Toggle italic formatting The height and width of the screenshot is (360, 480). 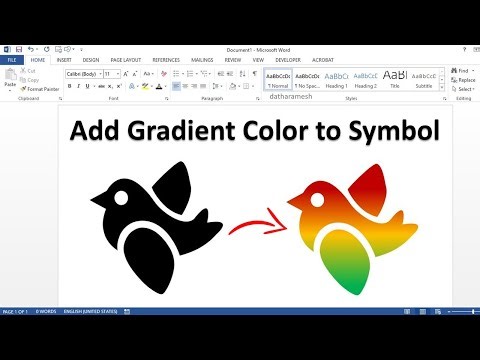pos(78,86)
